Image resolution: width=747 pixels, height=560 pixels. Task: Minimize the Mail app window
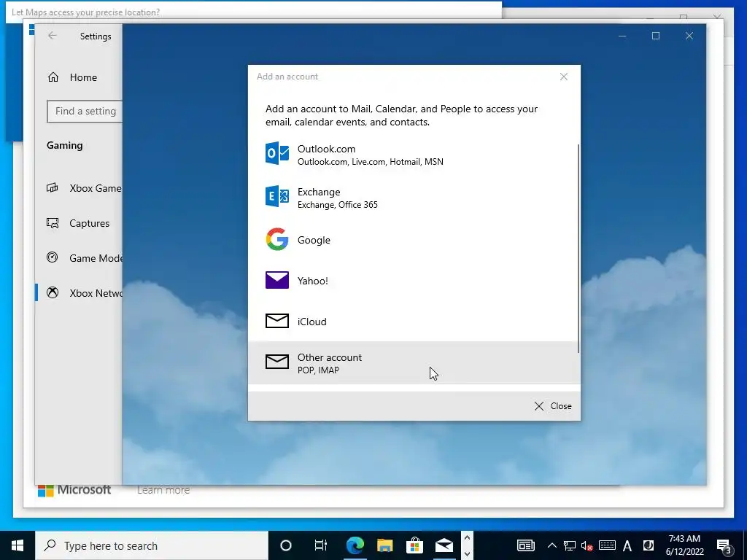[x=622, y=36]
